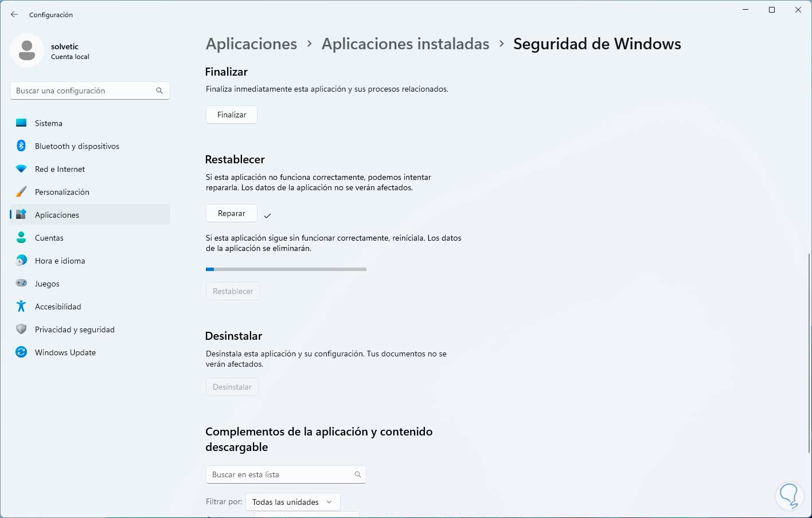Click the Sistema monitor icon
812x518 pixels.
click(x=21, y=123)
